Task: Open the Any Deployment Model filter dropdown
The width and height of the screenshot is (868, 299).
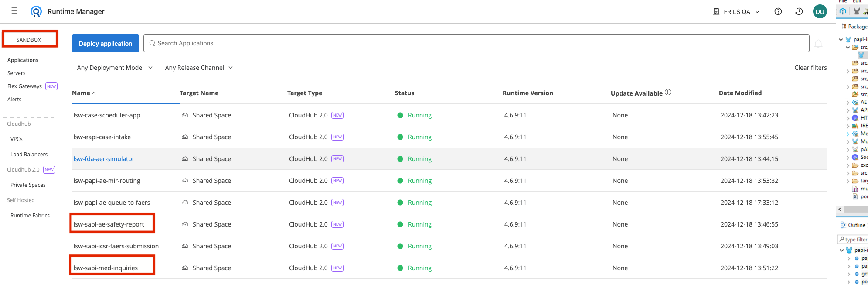Action: (x=115, y=68)
